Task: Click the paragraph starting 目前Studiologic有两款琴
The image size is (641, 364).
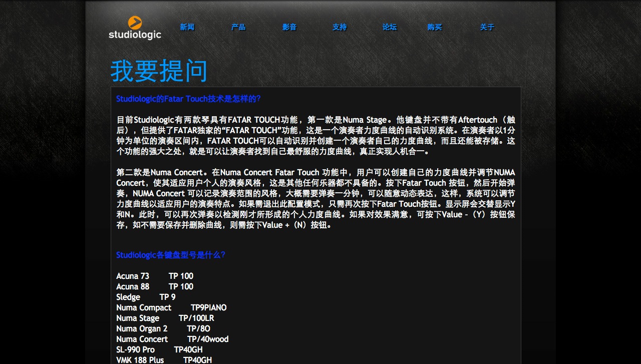Action: [315, 136]
